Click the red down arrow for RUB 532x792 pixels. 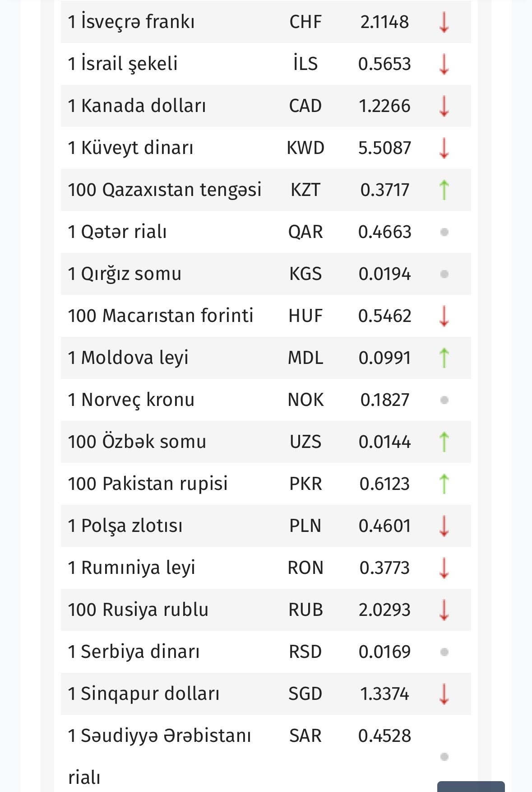[x=444, y=610]
